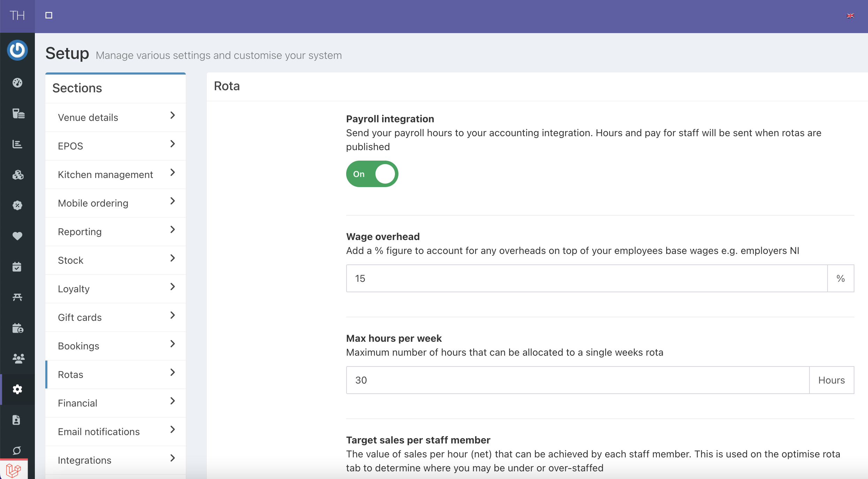Open the calendar check bookings icon
The image size is (868, 479).
(x=17, y=266)
